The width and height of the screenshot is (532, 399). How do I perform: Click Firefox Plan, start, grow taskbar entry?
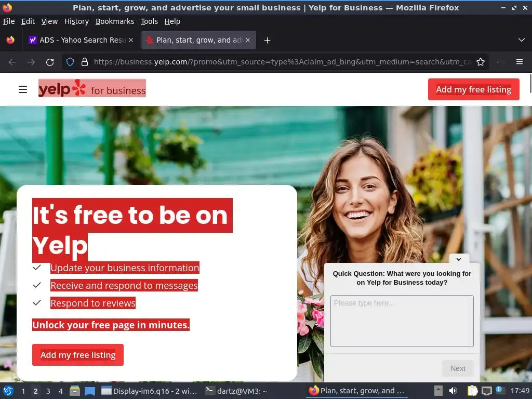357,391
